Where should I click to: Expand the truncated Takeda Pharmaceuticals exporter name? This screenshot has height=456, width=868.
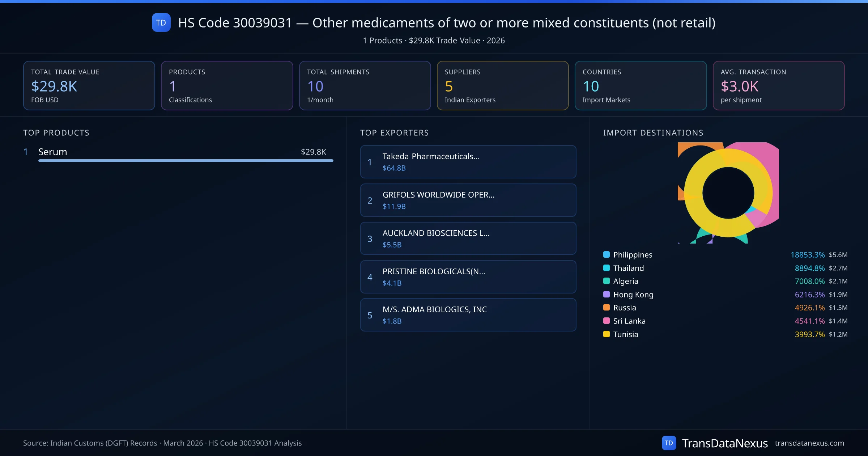click(431, 157)
